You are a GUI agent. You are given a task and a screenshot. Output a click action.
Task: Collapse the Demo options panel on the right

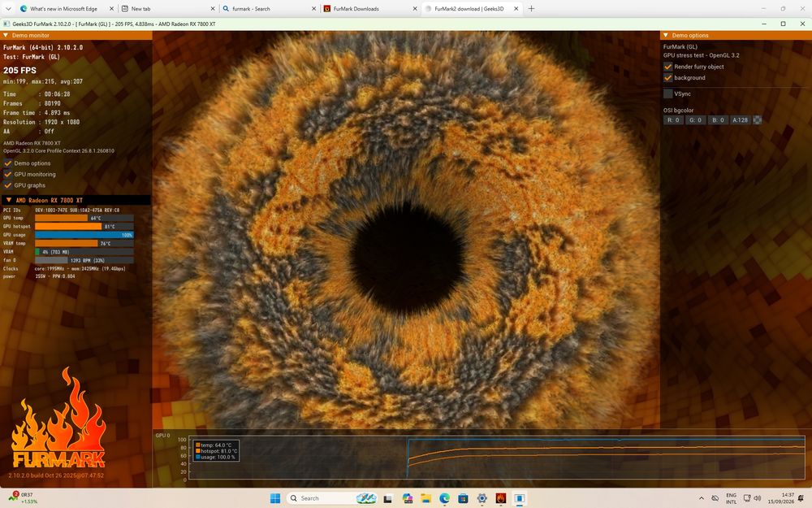tap(666, 35)
